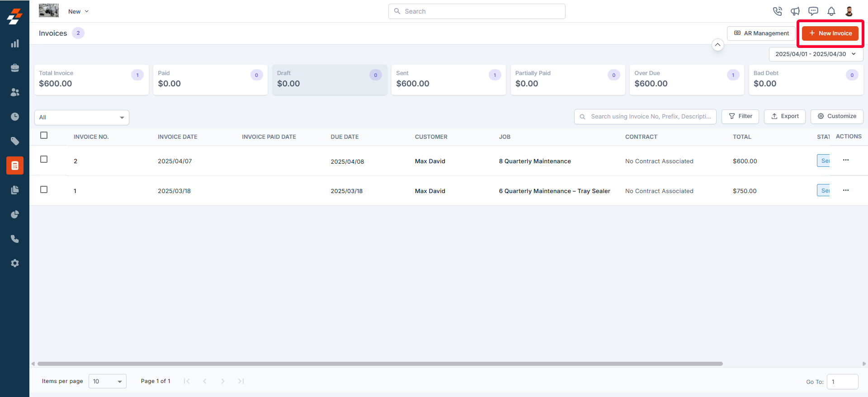Select the invoices calculator sidebar icon

15,165
